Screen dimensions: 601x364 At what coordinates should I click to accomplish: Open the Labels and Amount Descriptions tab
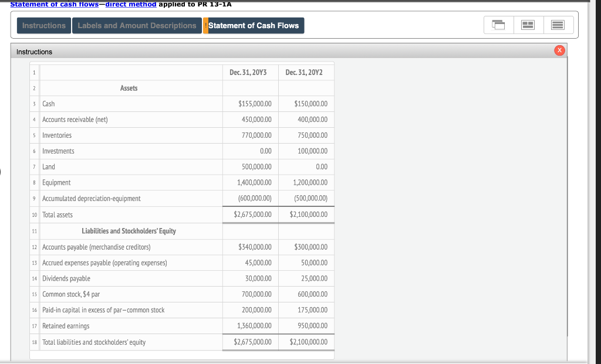[137, 25]
